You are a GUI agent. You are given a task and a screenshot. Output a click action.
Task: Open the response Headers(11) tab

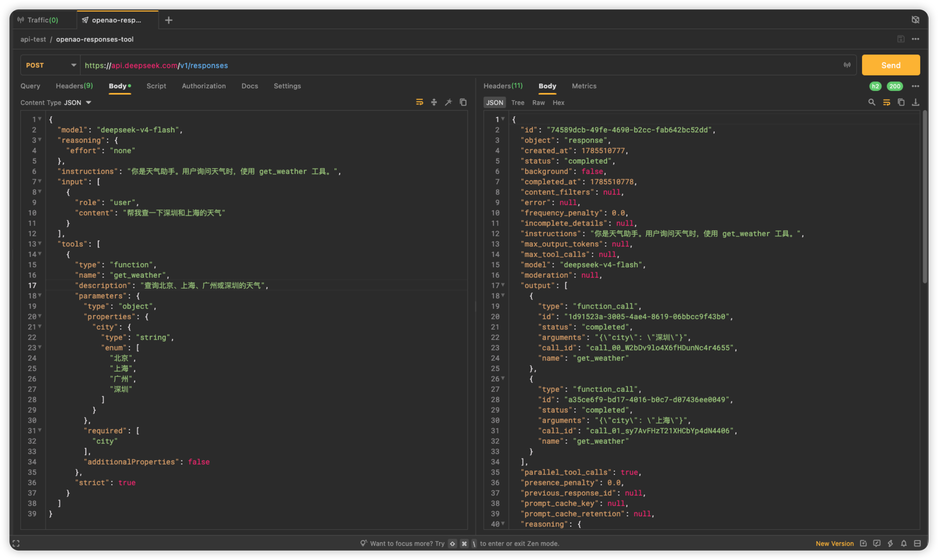tap(503, 86)
